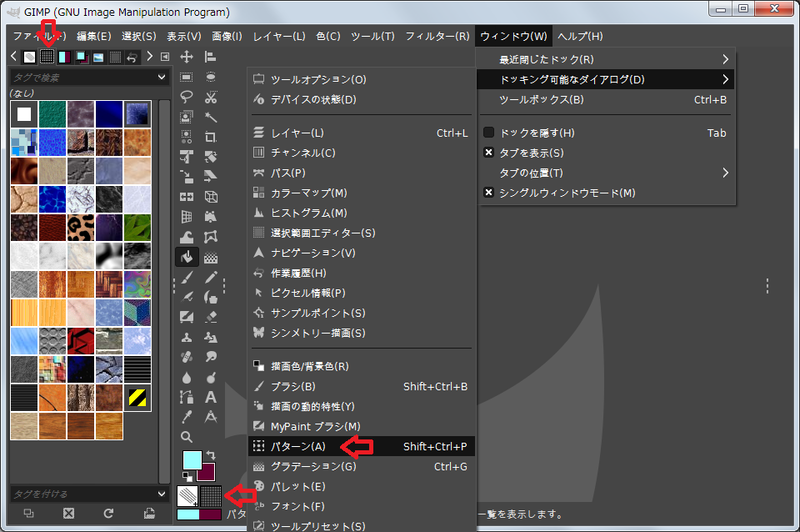The image size is (800, 532).
Task: Activate the Crop tool
Action: click(210, 137)
